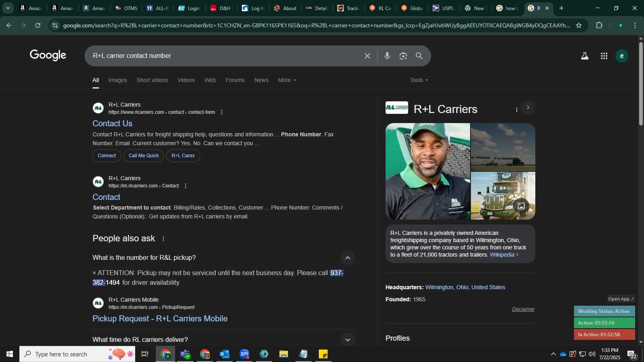Focus the Google search input field

coord(225,56)
